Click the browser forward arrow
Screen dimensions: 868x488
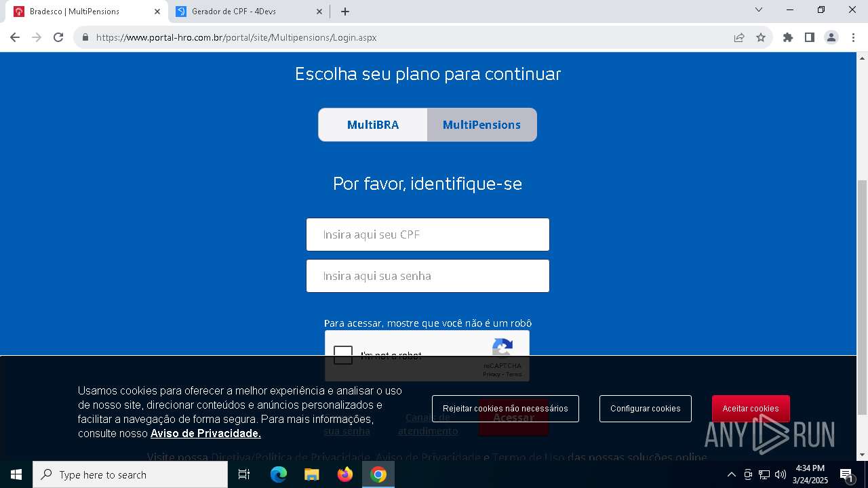37,37
